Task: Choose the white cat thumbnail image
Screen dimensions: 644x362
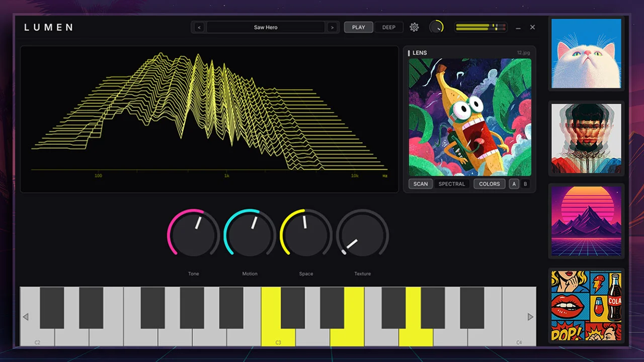Action: coord(587,53)
